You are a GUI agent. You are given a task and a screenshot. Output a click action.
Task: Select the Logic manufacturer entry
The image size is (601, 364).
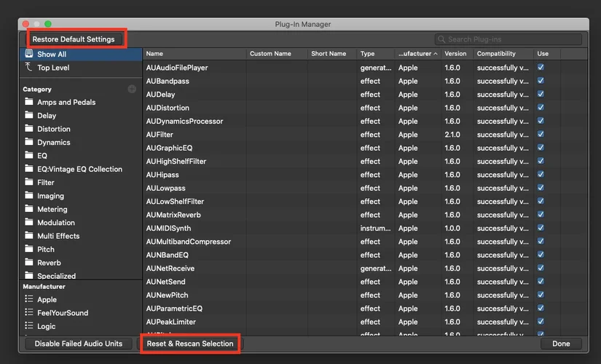[47, 326]
